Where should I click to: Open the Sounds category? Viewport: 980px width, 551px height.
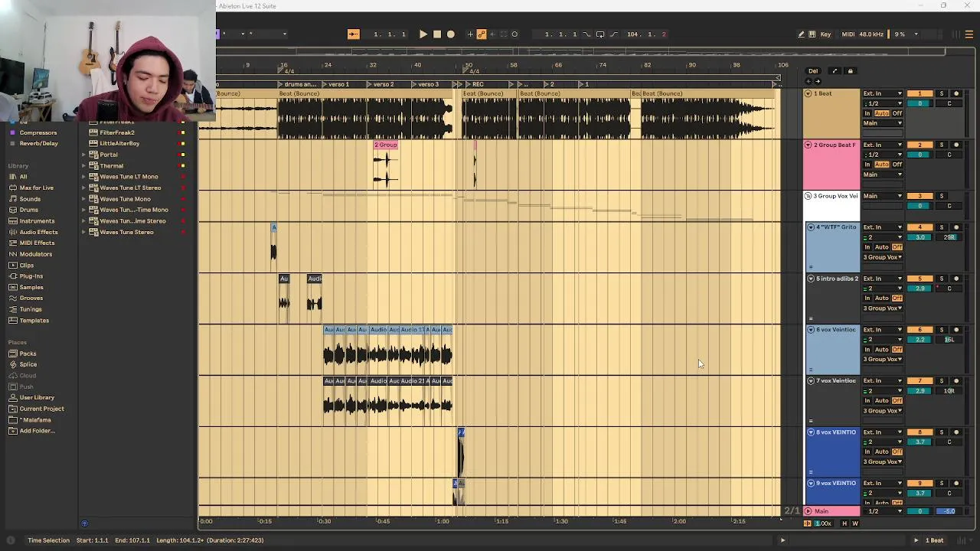30,199
